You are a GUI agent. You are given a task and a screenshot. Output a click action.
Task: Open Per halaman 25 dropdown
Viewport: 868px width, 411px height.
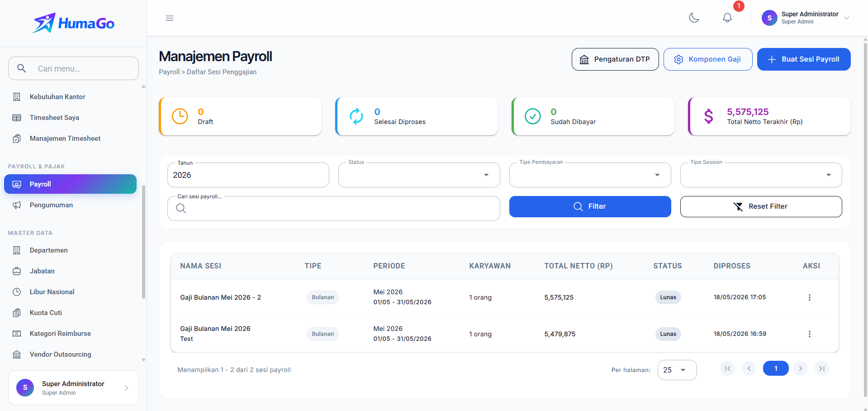point(677,370)
